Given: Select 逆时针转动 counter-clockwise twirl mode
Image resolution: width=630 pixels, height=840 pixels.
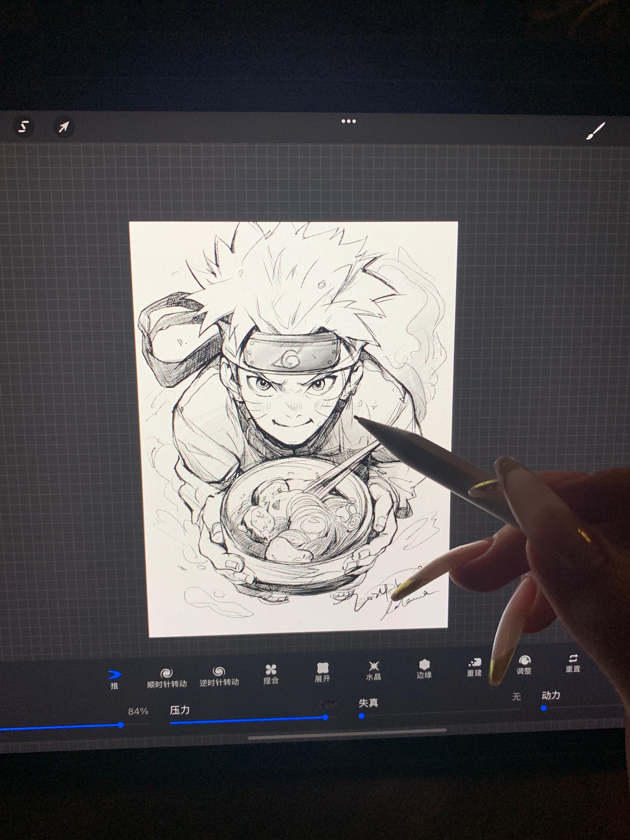Looking at the screenshot, I should pyautogui.click(x=219, y=676).
